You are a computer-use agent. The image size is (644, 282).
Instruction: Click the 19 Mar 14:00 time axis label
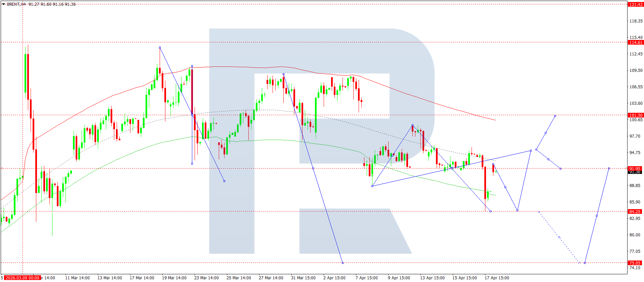click(174, 278)
